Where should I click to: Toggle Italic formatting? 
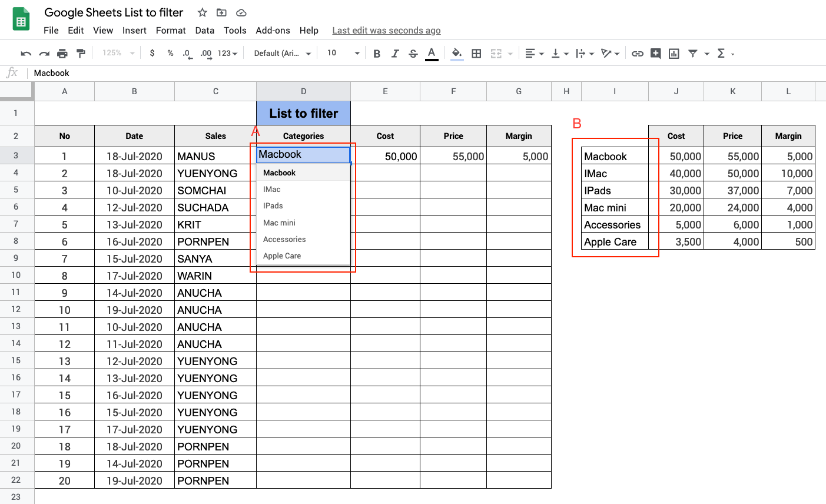(x=395, y=54)
